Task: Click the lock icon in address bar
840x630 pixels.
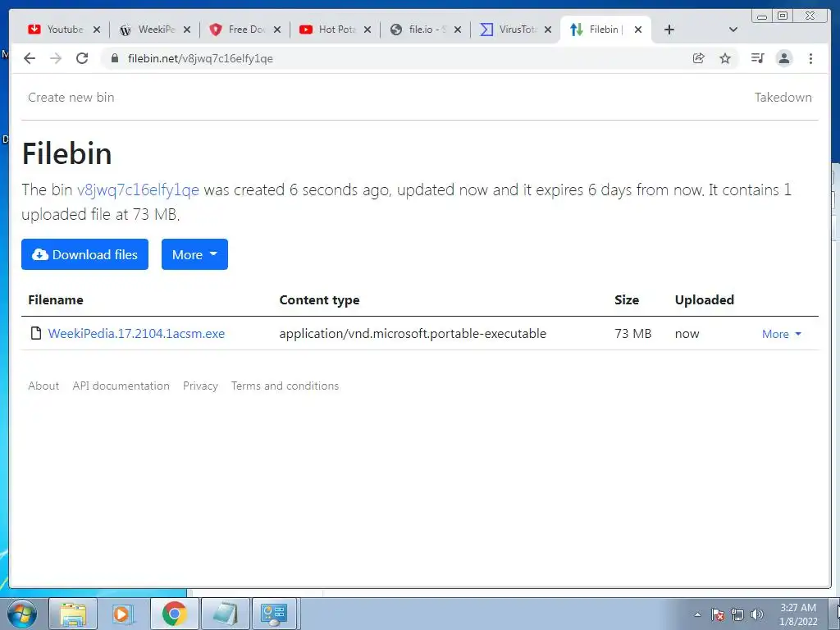Action: pyautogui.click(x=114, y=58)
